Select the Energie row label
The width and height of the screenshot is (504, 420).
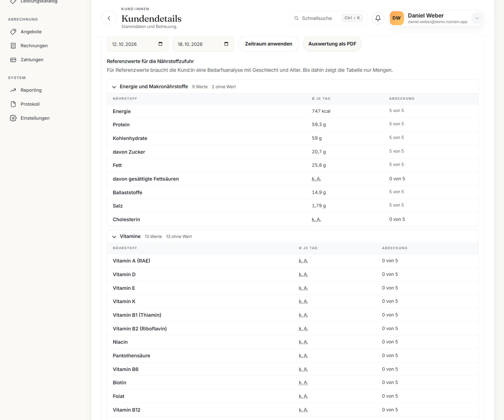[x=122, y=111]
